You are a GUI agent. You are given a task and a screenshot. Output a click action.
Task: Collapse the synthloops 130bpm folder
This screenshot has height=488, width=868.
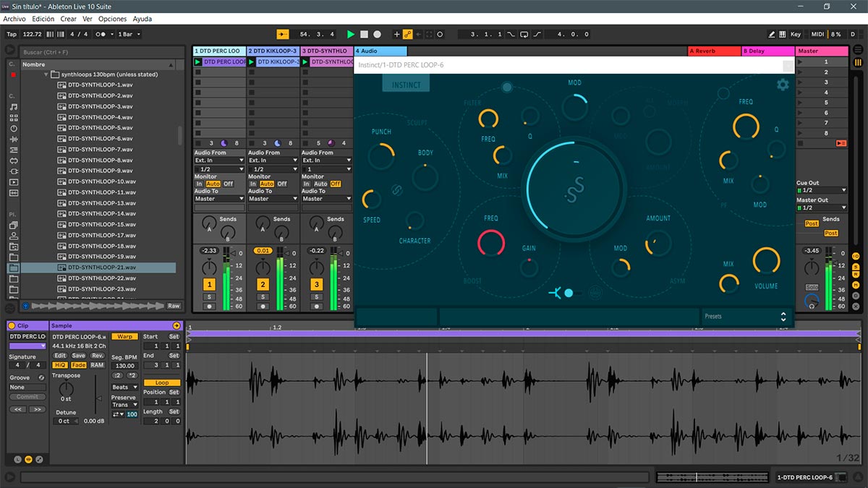[x=47, y=74]
